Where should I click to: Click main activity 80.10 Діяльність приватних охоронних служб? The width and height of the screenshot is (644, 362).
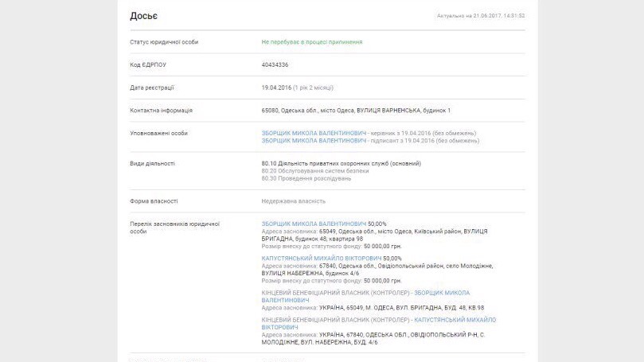click(x=341, y=163)
